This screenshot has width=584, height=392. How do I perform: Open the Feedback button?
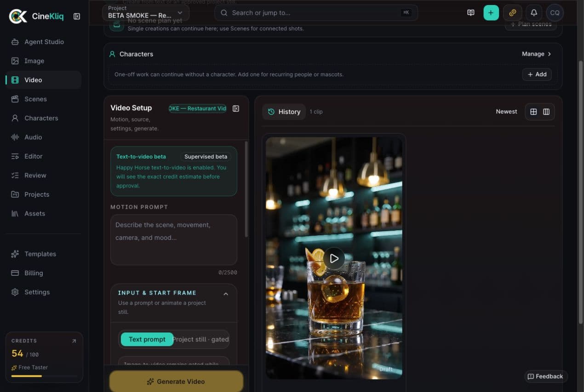pyautogui.click(x=545, y=376)
